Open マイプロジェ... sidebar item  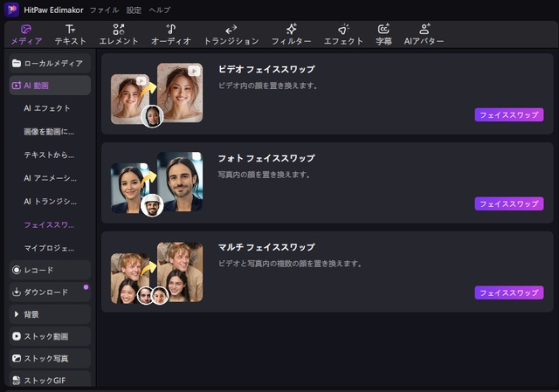pyautogui.click(x=49, y=249)
